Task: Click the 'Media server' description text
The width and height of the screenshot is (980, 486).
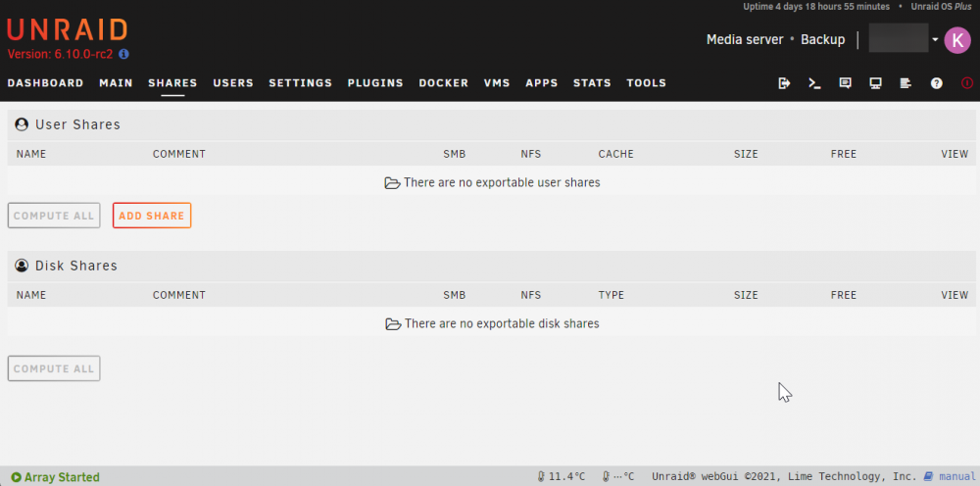Action: click(745, 40)
